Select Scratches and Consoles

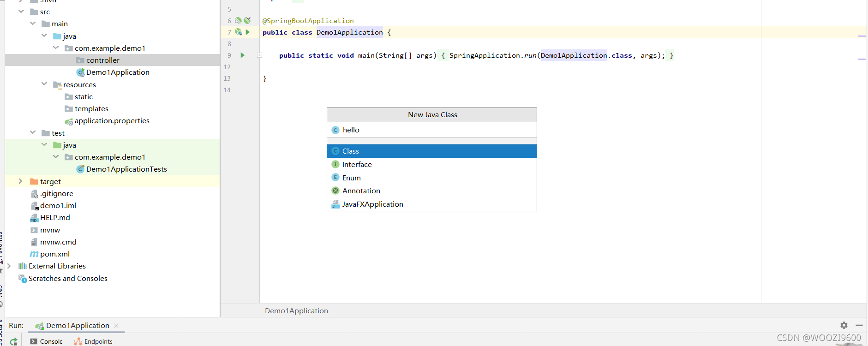tap(68, 278)
